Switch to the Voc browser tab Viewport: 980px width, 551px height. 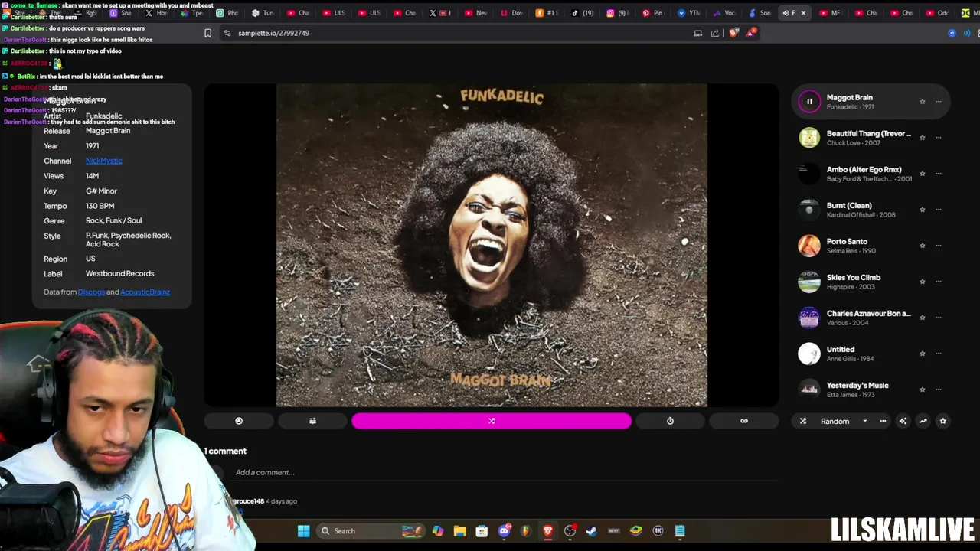[x=724, y=13]
